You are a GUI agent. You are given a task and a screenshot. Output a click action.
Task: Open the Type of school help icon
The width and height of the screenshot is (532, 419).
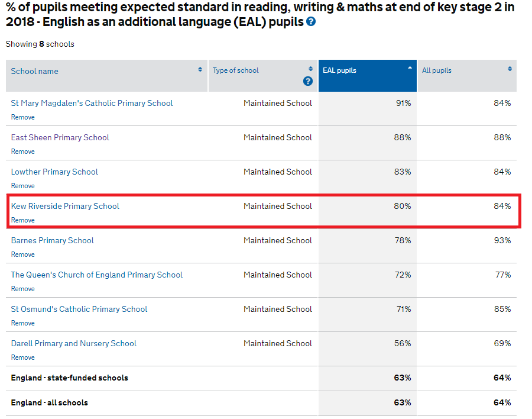click(308, 81)
